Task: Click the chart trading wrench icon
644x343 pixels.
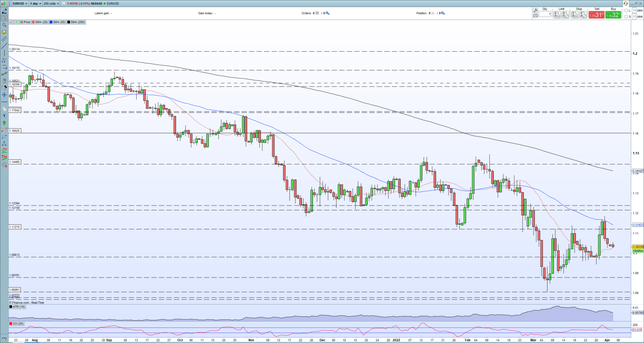Action: 536,10
